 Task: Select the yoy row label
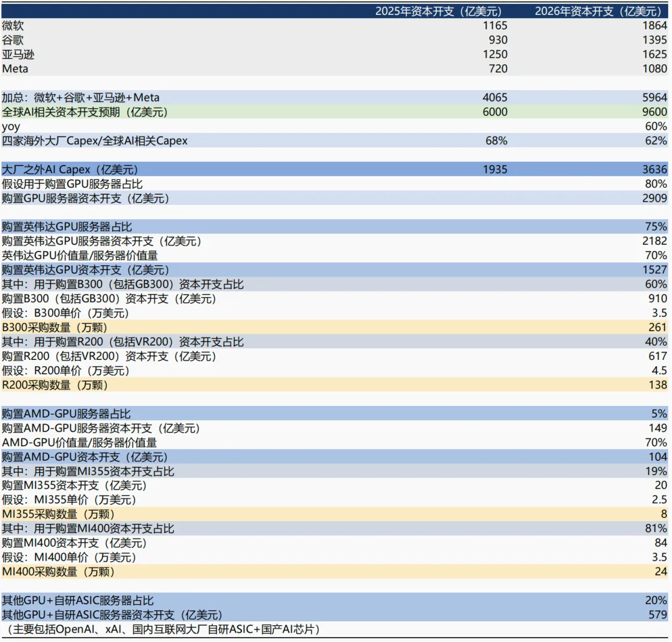click(x=11, y=127)
